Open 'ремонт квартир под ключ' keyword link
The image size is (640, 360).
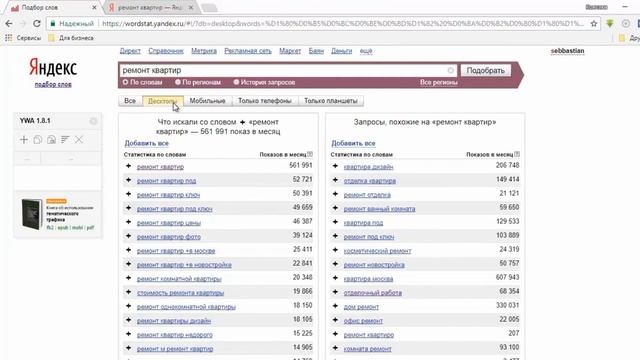pyautogui.click(x=174, y=209)
